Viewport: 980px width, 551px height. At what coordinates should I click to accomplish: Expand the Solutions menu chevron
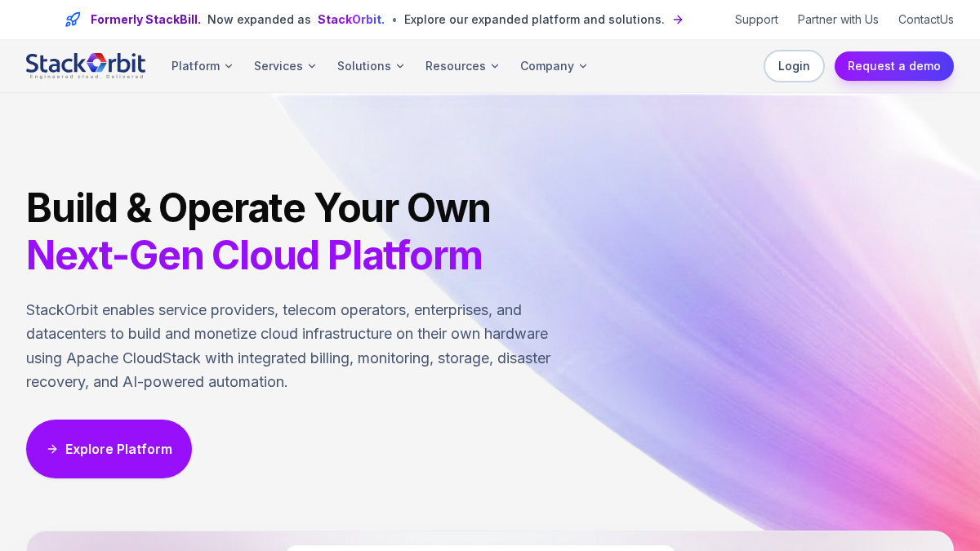click(x=400, y=66)
